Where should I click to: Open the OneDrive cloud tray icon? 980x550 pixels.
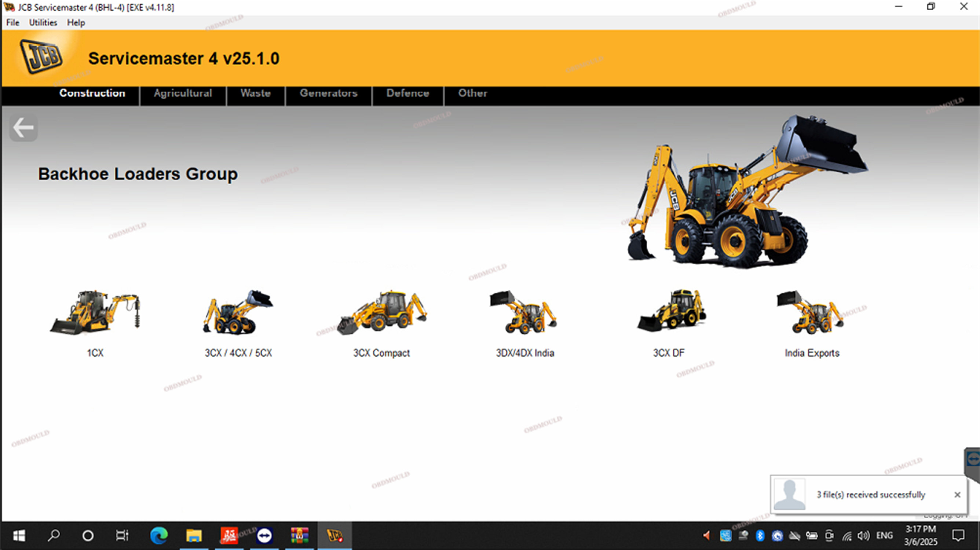tap(794, 536)
